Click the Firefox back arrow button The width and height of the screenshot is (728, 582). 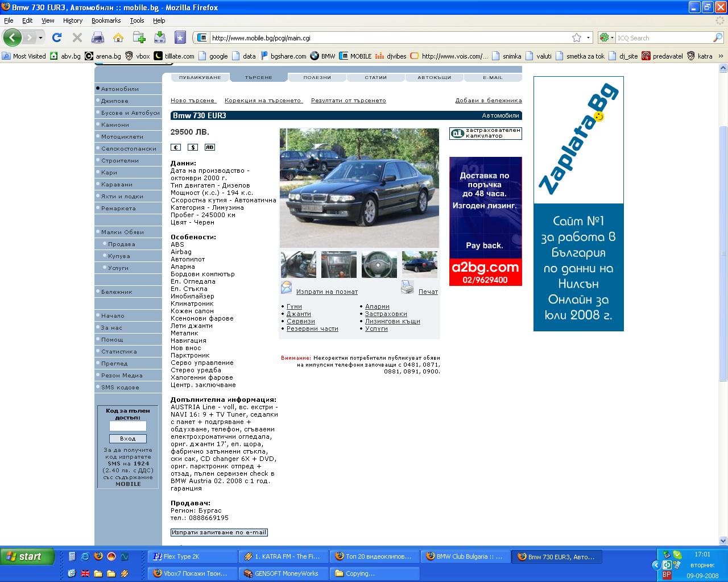pyautogui.click(x=13, y=38)
